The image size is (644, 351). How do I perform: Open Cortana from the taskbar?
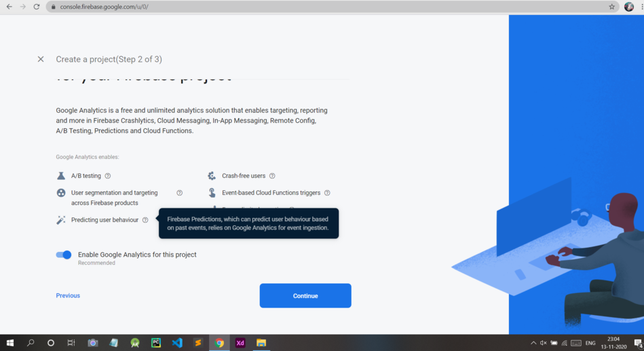pos(50,343)
